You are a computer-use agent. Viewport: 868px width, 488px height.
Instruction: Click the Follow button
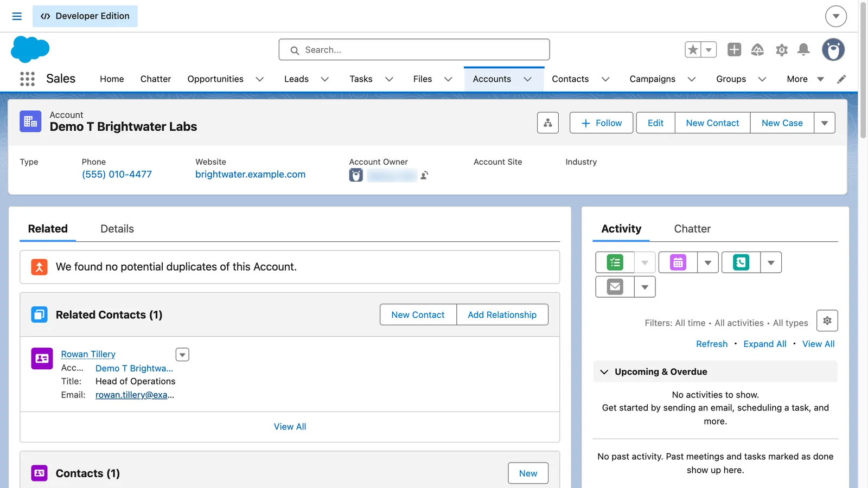601,123
